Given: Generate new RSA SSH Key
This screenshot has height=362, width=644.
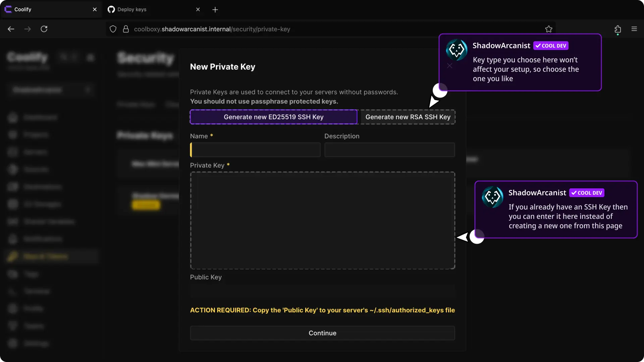Looking at the screenshot, I should coord(408,117).
